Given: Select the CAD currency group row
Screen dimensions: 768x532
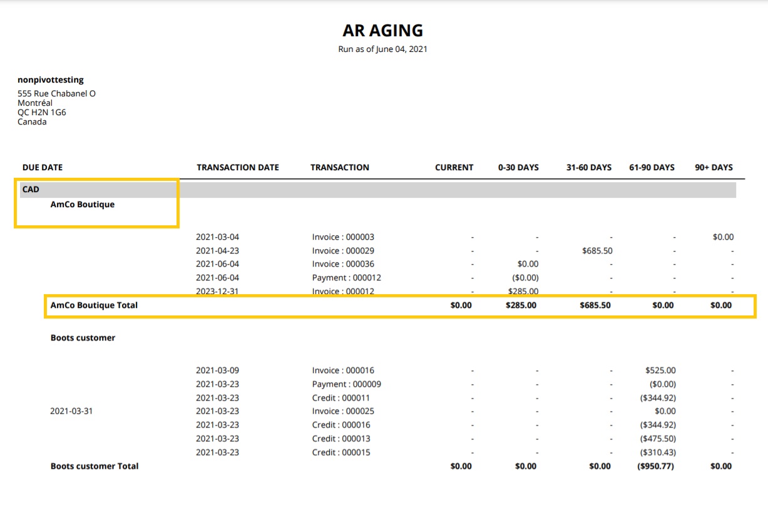Looking at the screenshot, I should pos(378,189).
